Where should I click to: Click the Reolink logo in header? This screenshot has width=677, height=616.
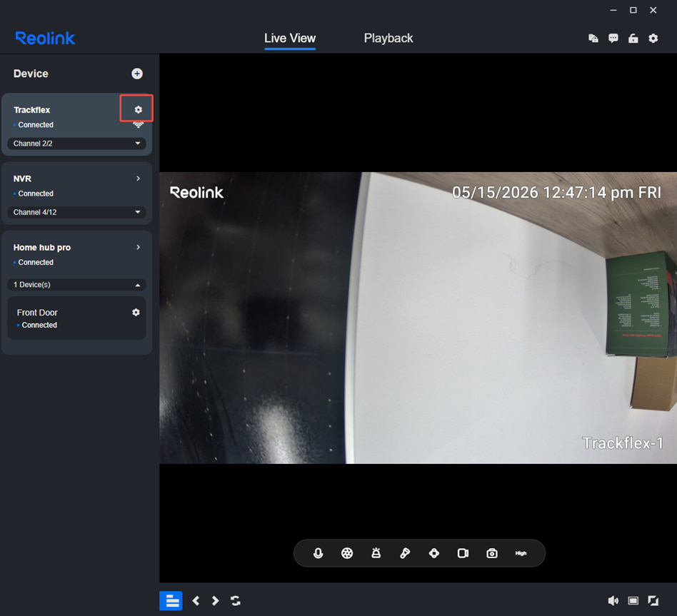[45, 39]
